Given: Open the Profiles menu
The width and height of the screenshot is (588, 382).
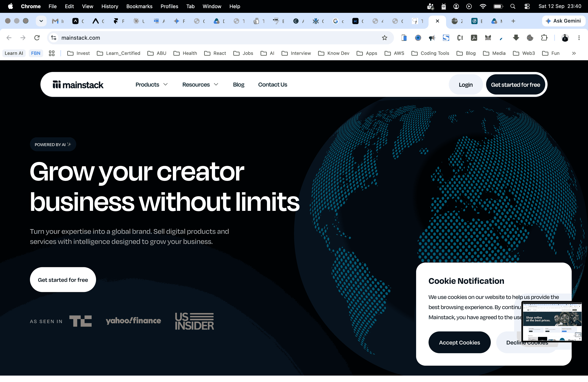Looking at the screenshot, I should 169,6.
